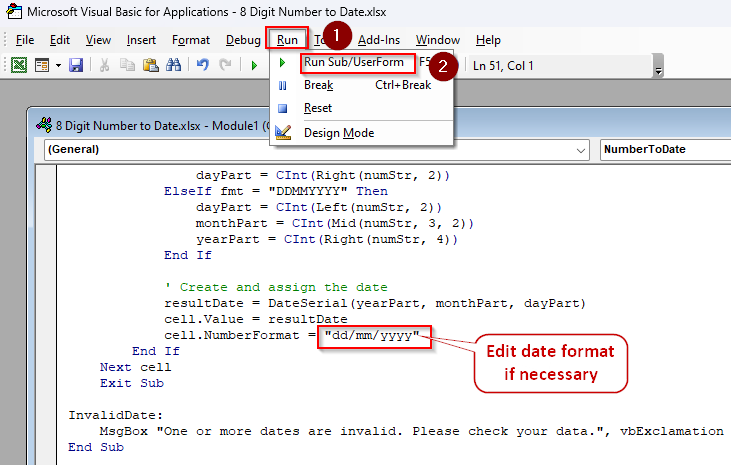Open the View menu
The height and width of the screenshot is (465, 731).
(x=98, y=40)
